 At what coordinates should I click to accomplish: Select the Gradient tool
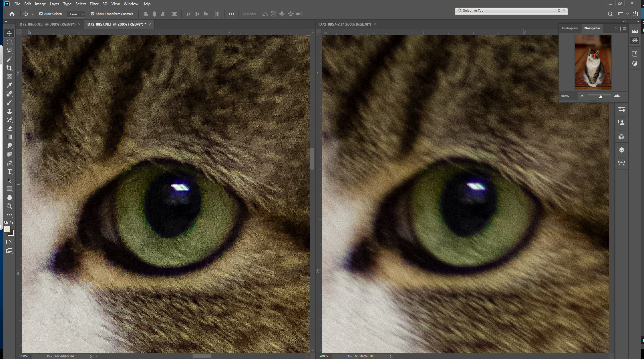9,137
